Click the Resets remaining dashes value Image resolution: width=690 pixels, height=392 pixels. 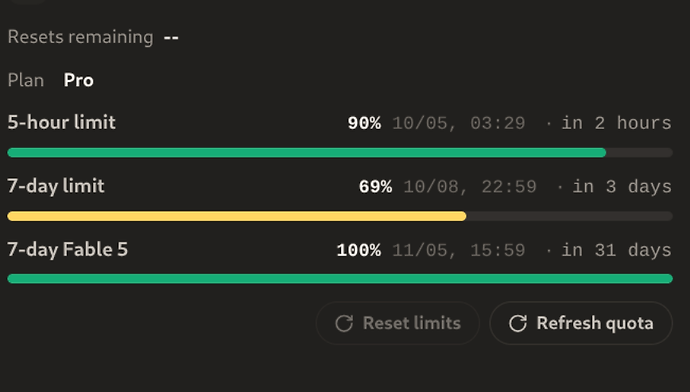click(171, 37)
